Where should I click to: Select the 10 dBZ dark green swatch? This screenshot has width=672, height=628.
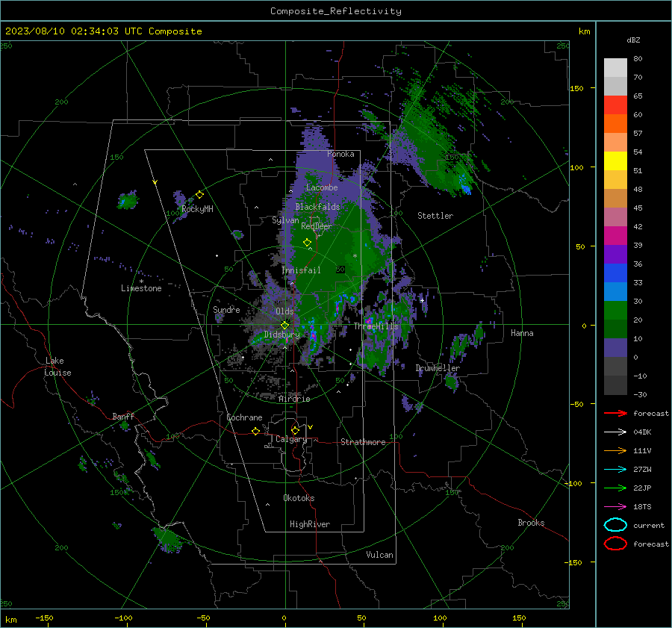tap(615, 329)
